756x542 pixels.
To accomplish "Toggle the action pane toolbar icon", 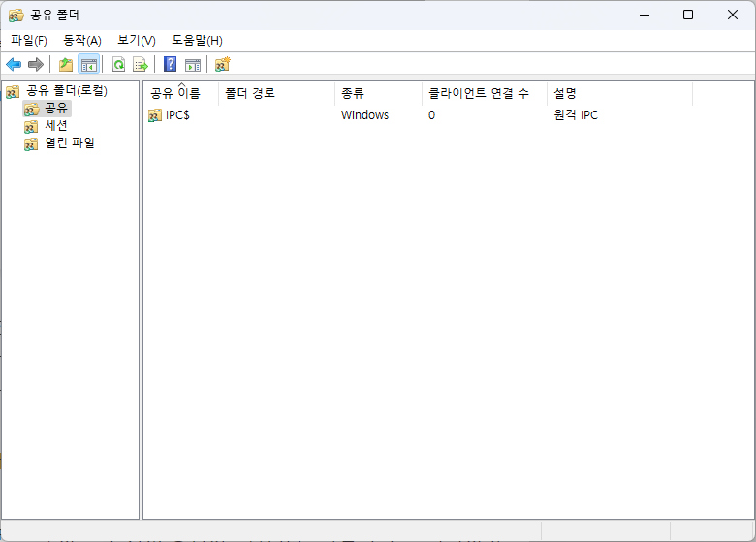I will pyautogui.click(x=193, y=64).
